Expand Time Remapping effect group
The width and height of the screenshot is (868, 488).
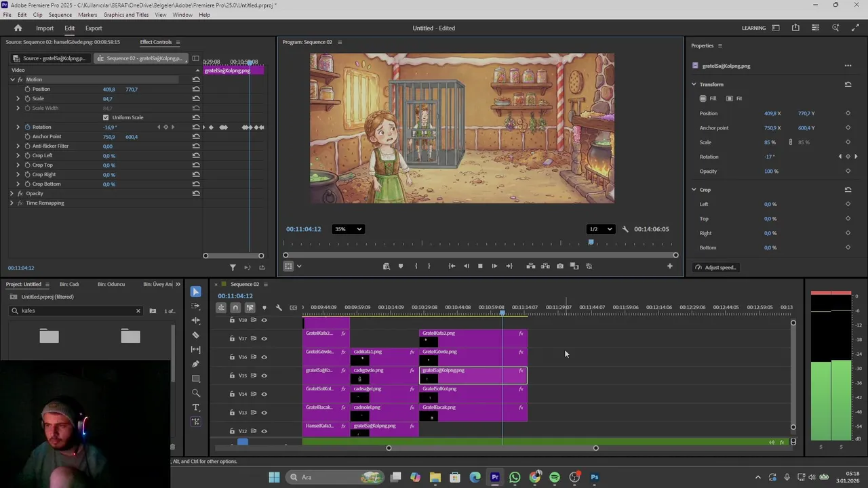pyautogui.click(x=12, y=203)
